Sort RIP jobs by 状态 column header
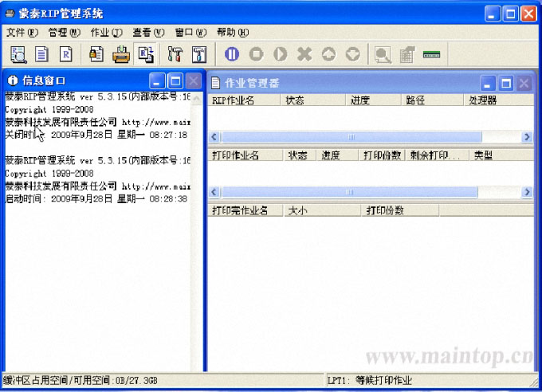 pyautogui.click(x=295, y=100)
